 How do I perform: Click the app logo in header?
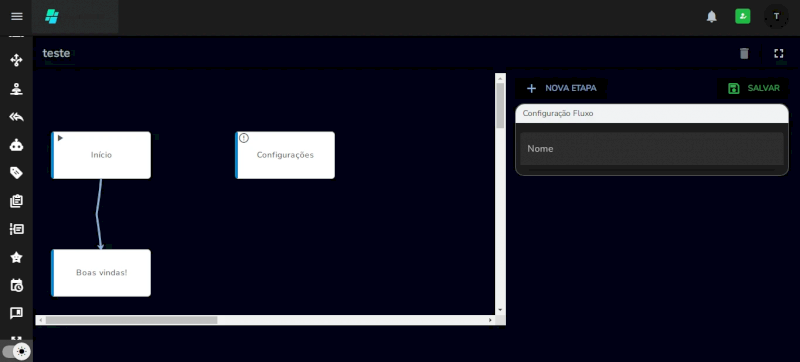[52, 16]
